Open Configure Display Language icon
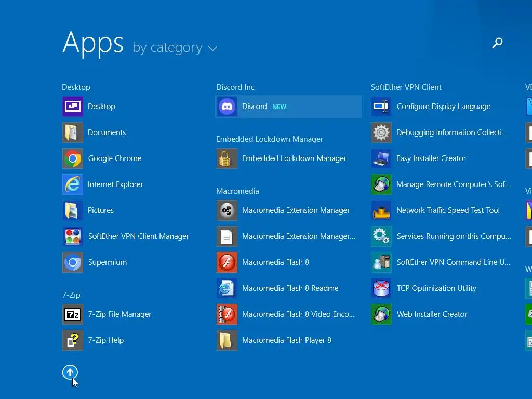 [x=381, y=107]
